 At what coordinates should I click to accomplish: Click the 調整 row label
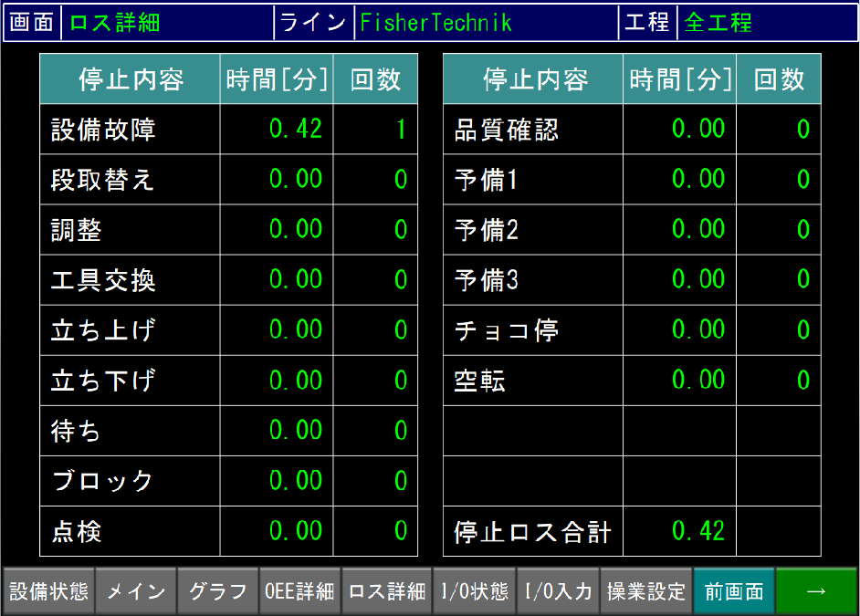point(77,230)
